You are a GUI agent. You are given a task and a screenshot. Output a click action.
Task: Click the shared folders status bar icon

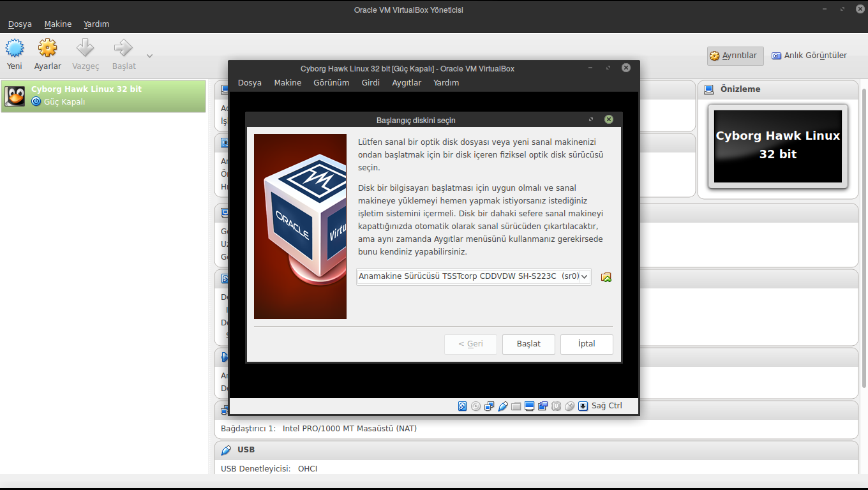[x=516, y=406]
